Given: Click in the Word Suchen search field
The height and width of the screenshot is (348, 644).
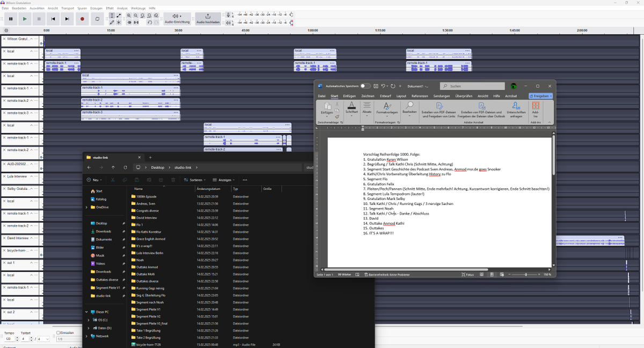Looking at the screenshot, I should (473, 86).
